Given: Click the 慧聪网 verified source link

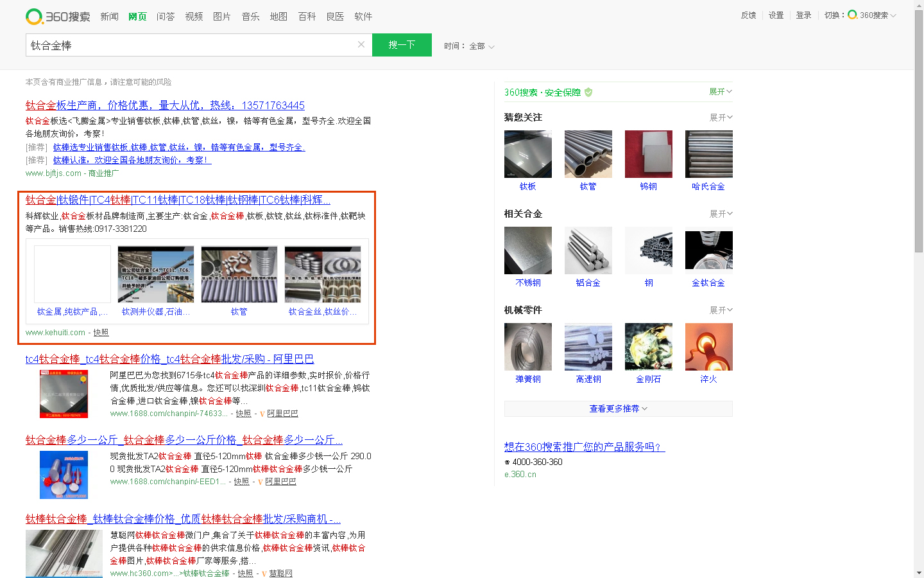Looking at the screenshot, I should tap(280, 573).
